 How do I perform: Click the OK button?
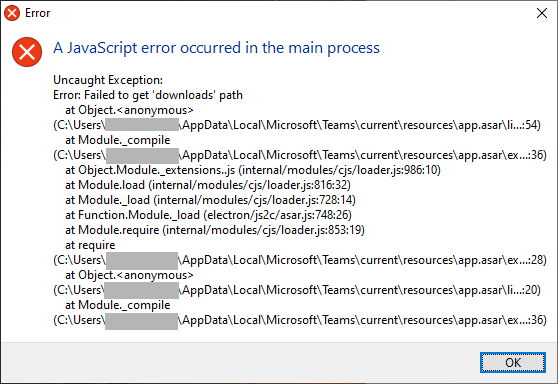(x=512, y=362)
